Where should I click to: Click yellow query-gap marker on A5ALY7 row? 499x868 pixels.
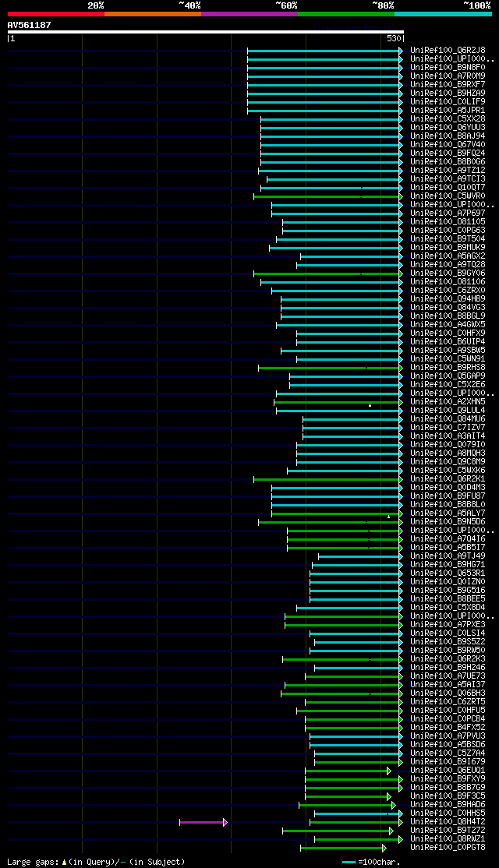click(x=389, y=517)
